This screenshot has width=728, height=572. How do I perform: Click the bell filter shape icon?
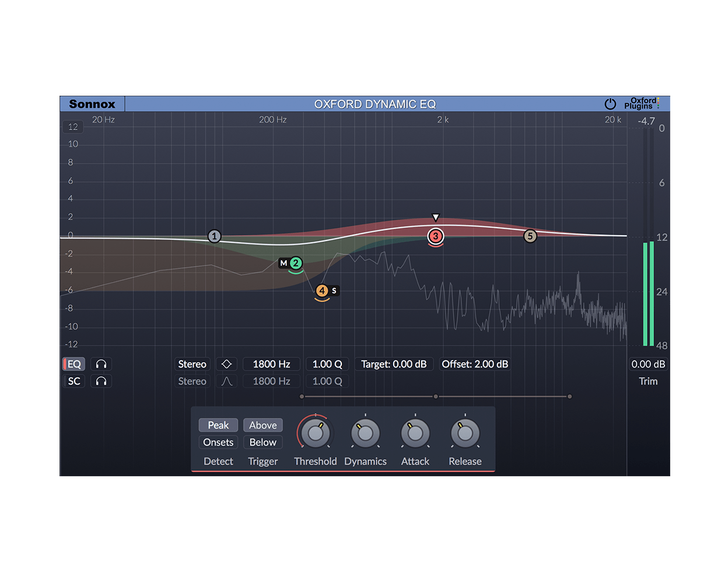[x=227, y=364]
